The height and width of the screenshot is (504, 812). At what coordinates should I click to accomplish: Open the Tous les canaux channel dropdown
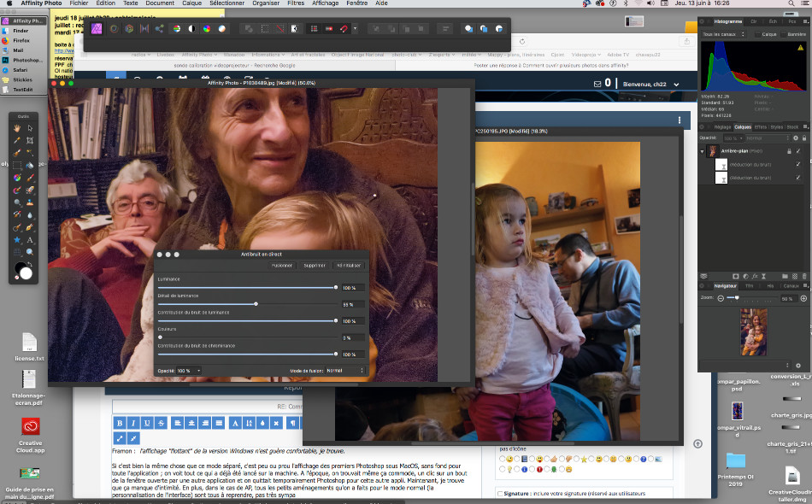pyautogui.click(x=723, y=34)
